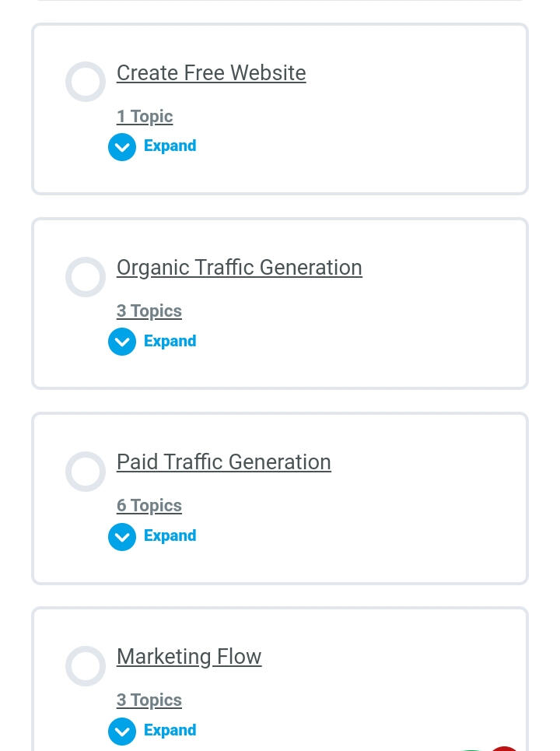The image size is (560, 751).
Task: Open the Marketing Flow lesson
Action: pos(189,657)
